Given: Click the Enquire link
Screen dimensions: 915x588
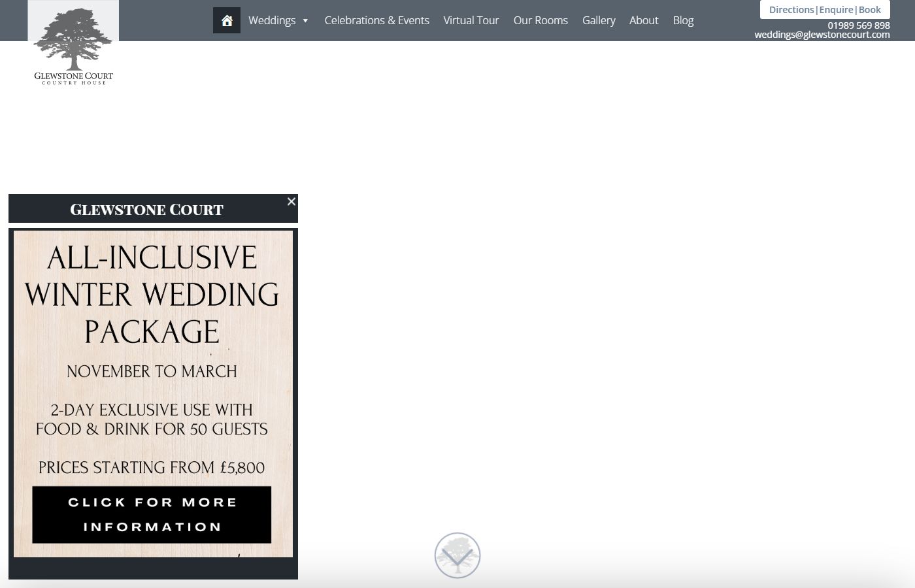Looking at the screenshot, I should [x=836, y=10].
